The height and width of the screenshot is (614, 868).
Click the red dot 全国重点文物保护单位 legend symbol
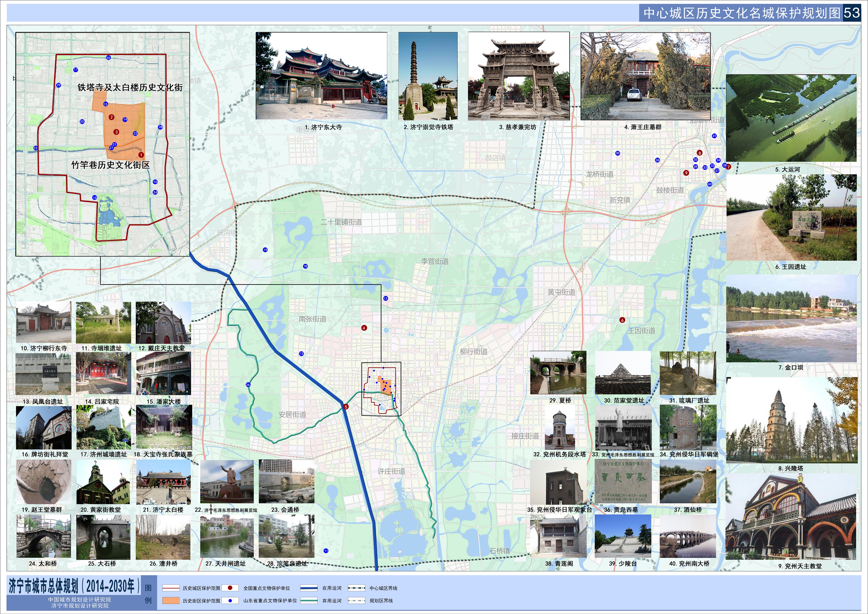coord(230,588)
